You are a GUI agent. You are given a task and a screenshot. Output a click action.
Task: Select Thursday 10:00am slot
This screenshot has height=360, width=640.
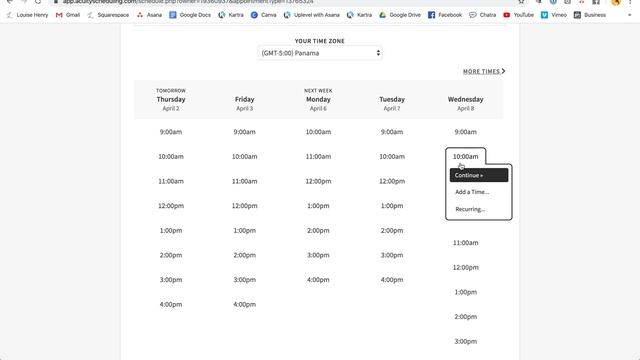pos(171,156)
